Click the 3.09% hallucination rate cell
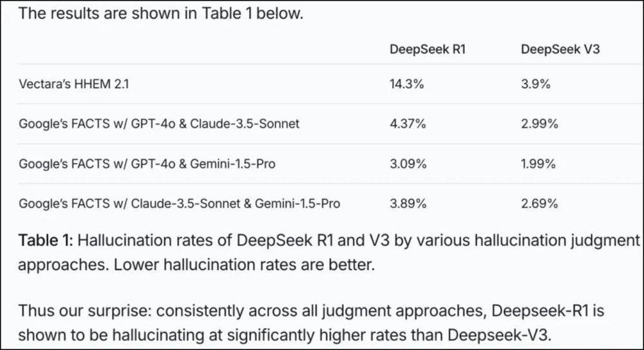The width and height of the screenshot is (644, 350). (408, 164)
